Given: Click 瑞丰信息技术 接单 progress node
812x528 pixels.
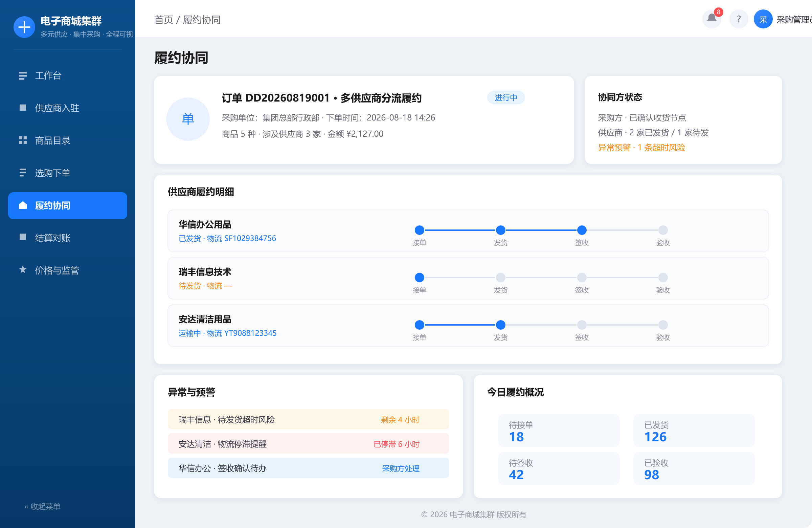Looking at the screenshot, I should (419, 278).
